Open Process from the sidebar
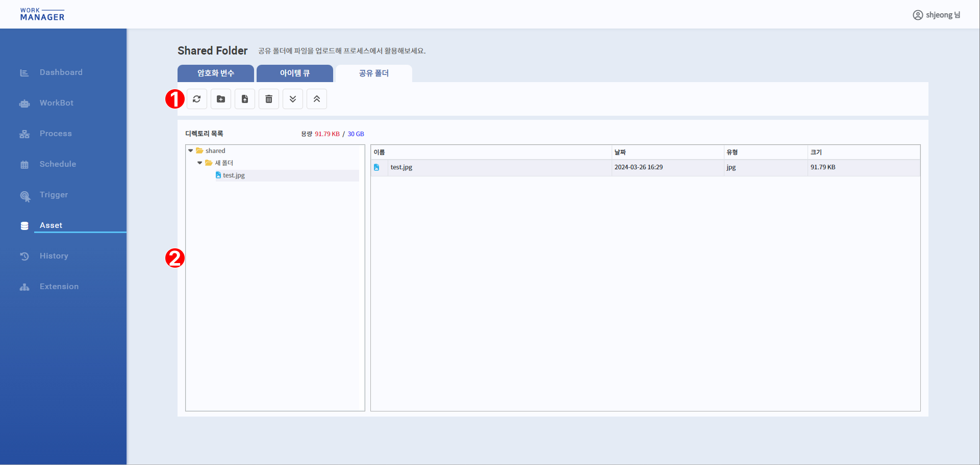Image resolution: width=980 pixels, height=465 pixels. 56,134
